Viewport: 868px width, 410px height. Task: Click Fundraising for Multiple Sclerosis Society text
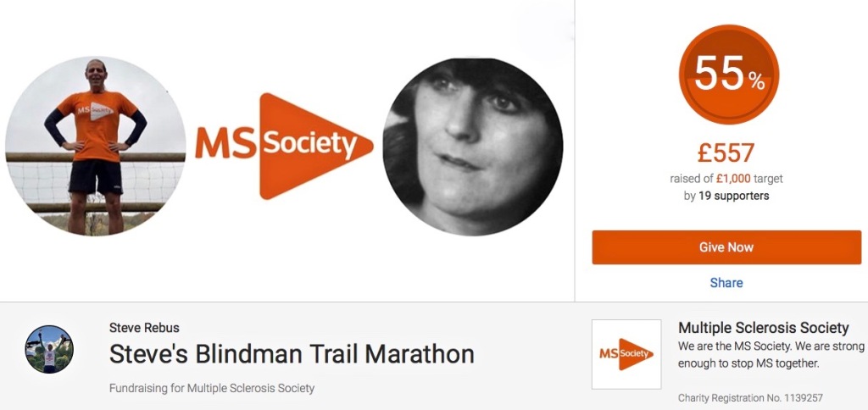[x=211, y=389]
